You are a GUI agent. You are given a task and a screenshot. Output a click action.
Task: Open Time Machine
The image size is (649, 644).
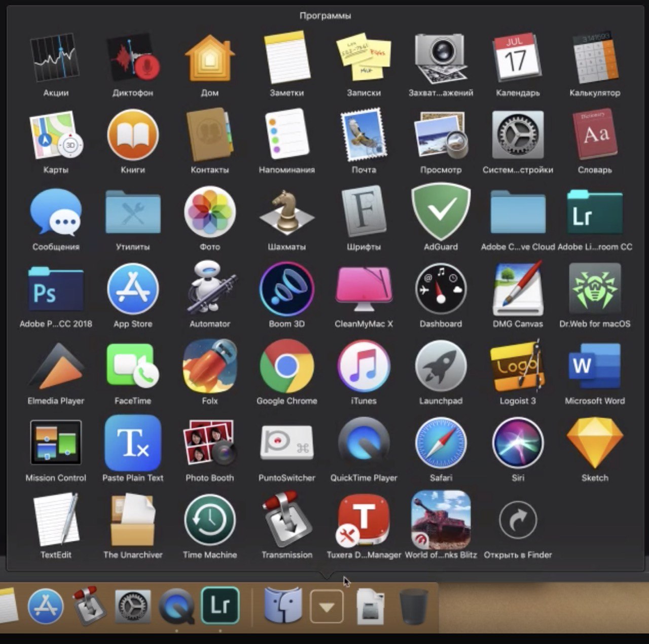click(x=210, y=520)
